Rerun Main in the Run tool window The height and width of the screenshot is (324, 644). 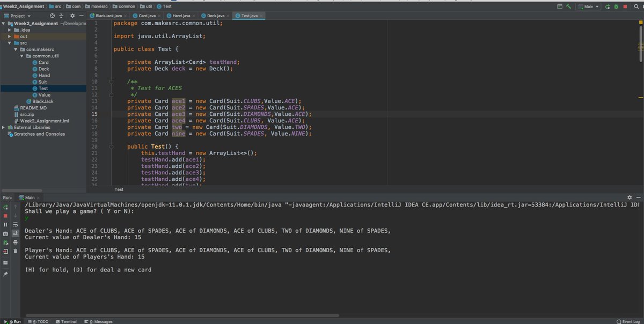5,207
